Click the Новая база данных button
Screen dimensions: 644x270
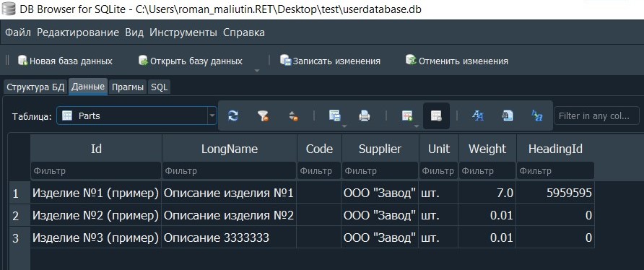[x=65, y=61]
